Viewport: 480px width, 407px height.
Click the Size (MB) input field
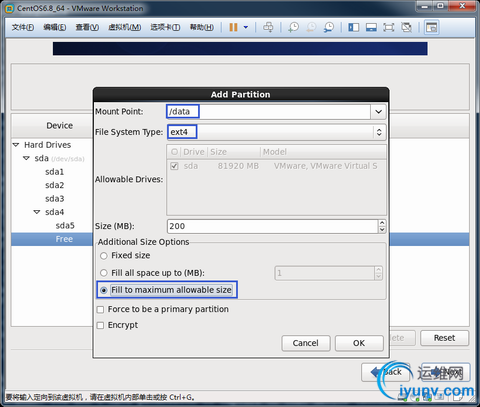[x=272, y=226]
